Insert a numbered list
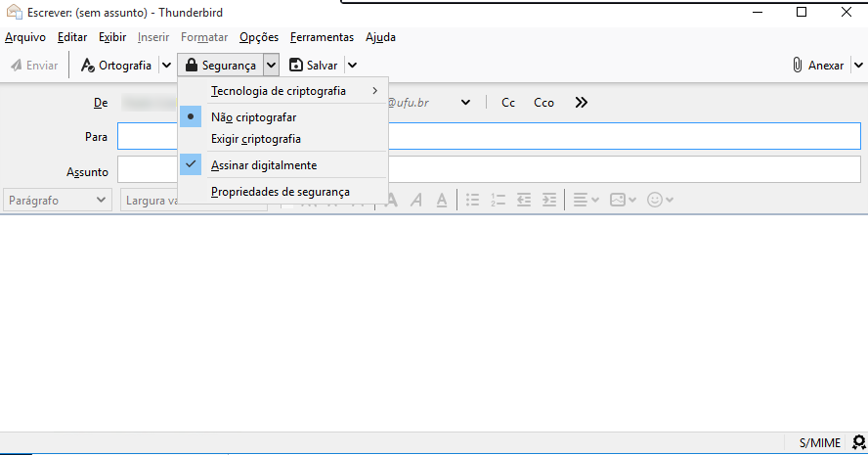The width and height of the screenshot is (868, 455). click(x=499, y=200)
